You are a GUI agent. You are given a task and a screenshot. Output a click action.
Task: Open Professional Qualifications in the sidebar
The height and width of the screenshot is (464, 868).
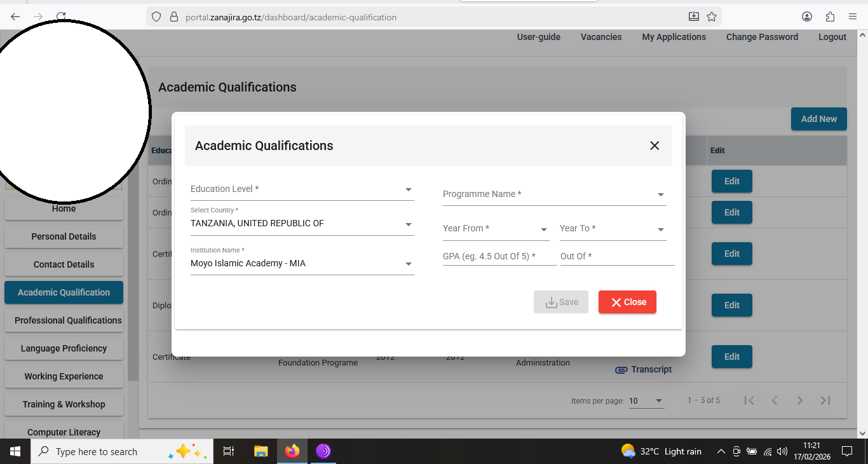pyautogui.click(x=64, y=320)
